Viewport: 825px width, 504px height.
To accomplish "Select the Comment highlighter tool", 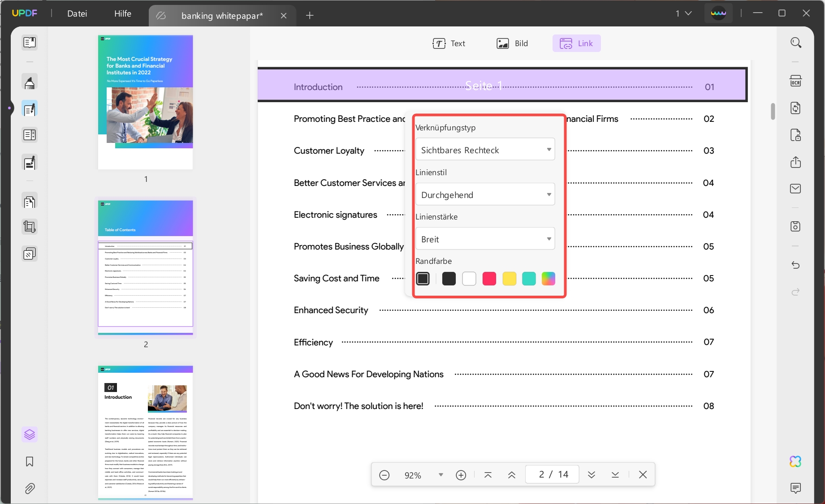I will [x=30, y=82].
